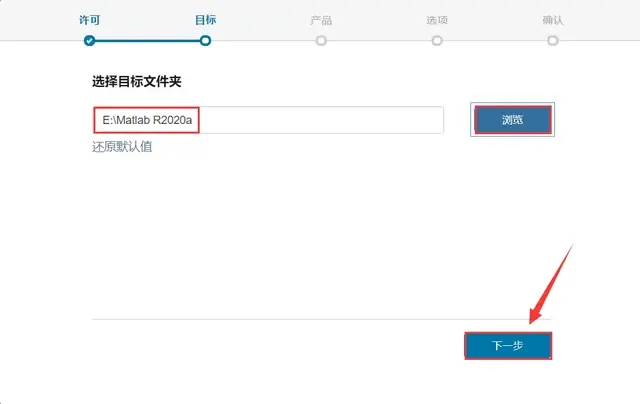The width and height of the screenshot is (640, 404).
Task: Open the 目标 step label
Action: click(205, 20)
